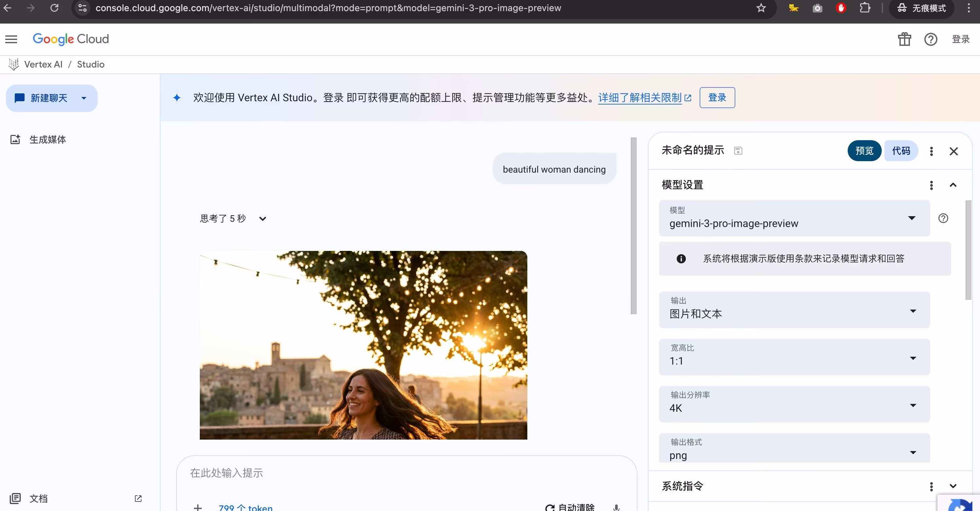Expand the 思考了 5 秒 thinking details
The image size is (980, 511).
click(263, 218)
